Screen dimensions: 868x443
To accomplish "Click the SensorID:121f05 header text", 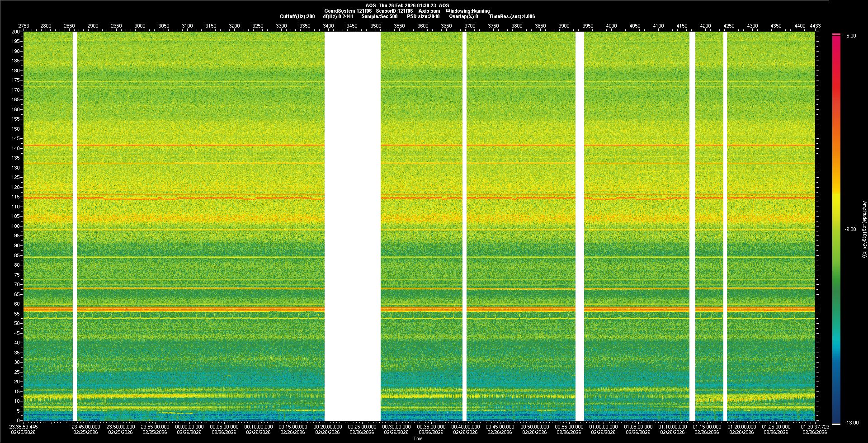I will [x=394, y=11].
